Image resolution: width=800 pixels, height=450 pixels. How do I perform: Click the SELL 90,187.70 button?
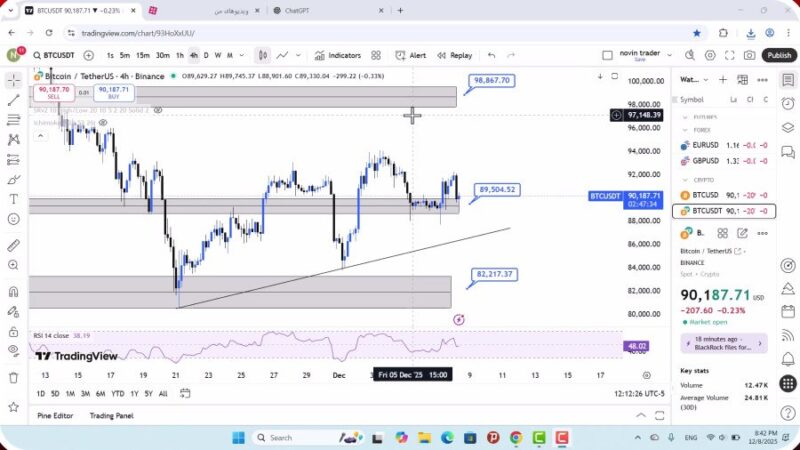(52, 93)
